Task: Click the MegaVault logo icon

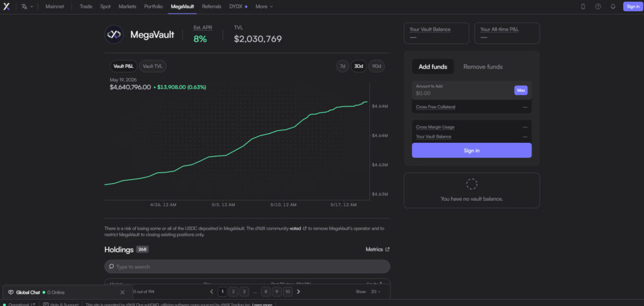Action: [114, 35]
